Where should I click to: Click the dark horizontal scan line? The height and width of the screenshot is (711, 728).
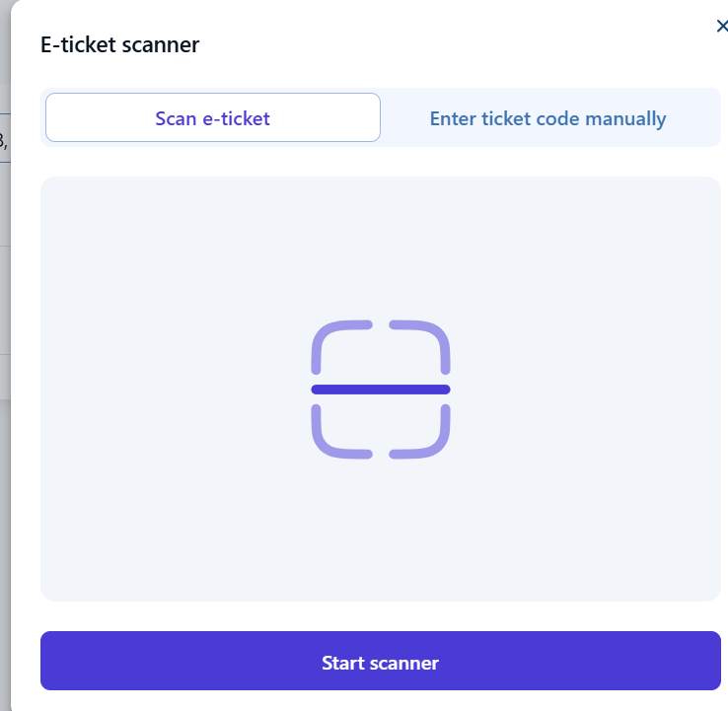tap(381, 390)
